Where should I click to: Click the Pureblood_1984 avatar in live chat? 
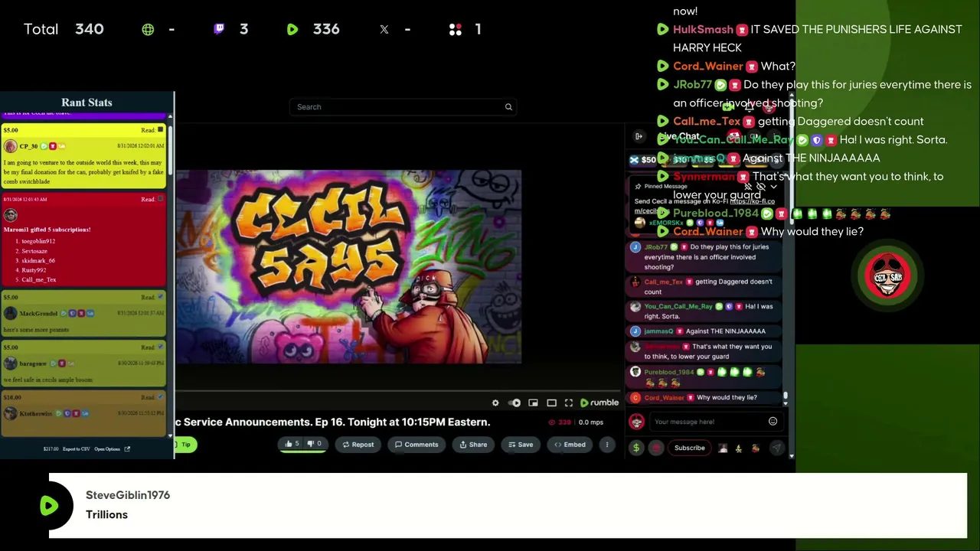[635, 372]
